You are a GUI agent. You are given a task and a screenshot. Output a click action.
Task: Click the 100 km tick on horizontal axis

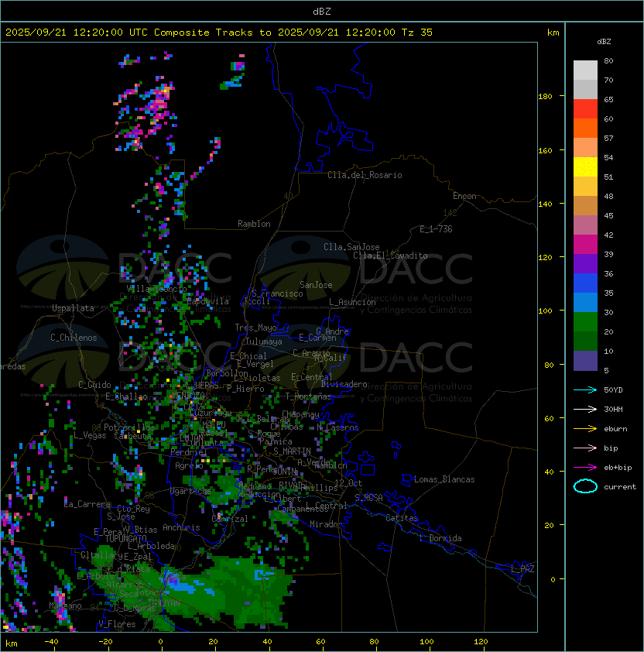426,642
